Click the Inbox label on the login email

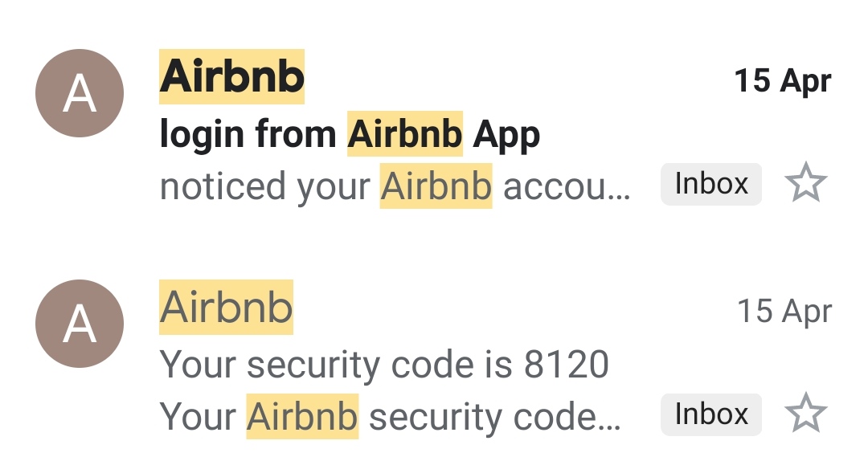tap(710, 185)
